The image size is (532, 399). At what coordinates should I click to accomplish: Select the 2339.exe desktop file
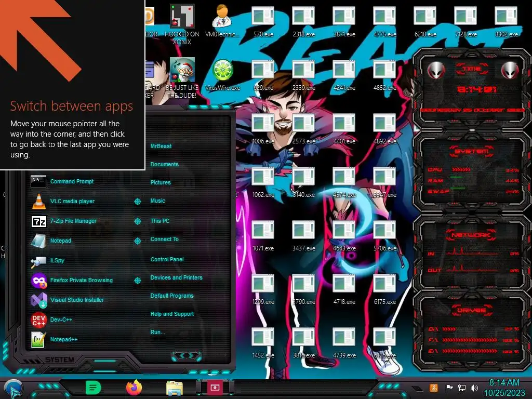click(x=303, y=75)
